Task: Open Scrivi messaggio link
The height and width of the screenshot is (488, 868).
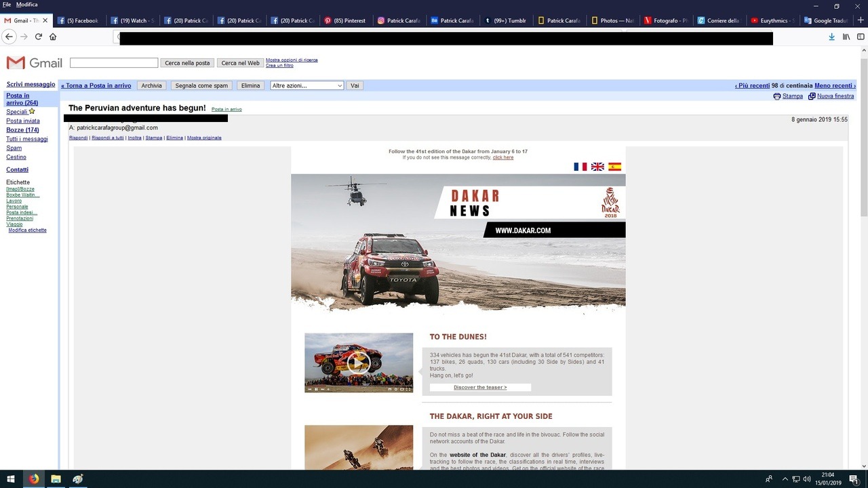Action: click(x=31, y=85)
